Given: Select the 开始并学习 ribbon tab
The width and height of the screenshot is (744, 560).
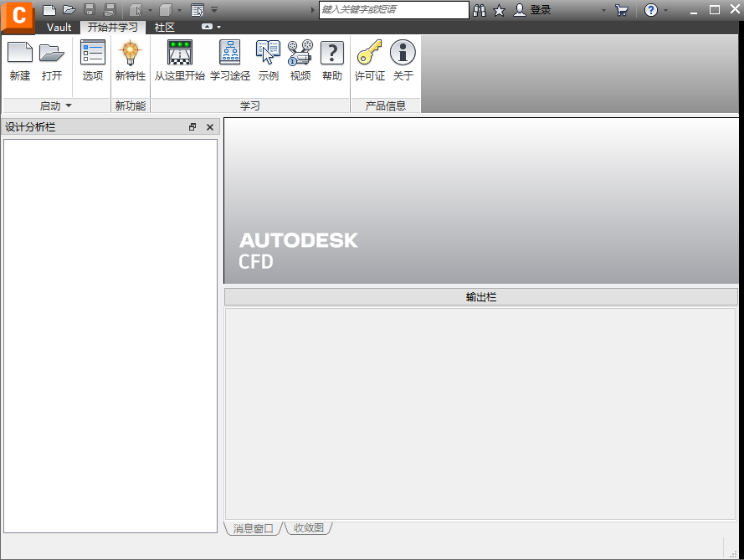Looking at the screenshot, I should tap(113, 27).
